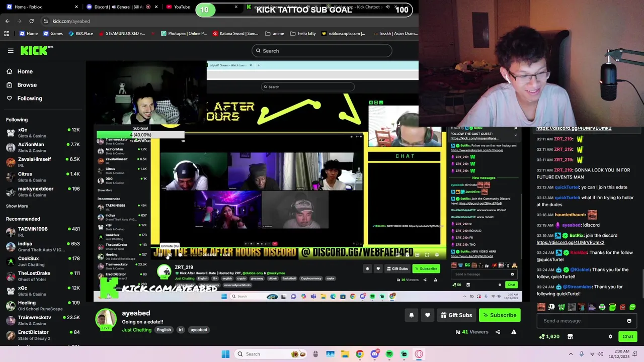Image resolution: width=644 pixels, height=362 pixels.
Task: Open CookSux recommended channel
Action: click(x=43, y=261)
